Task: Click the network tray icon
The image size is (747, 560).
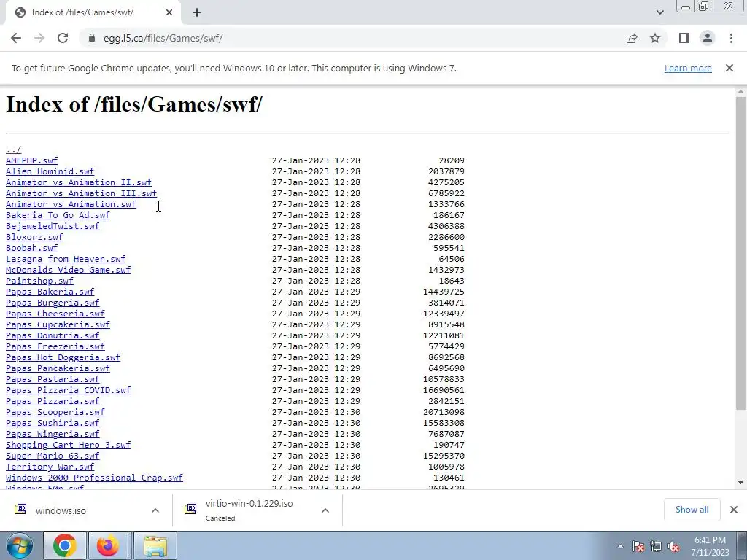Action: [x=656, y=546]
